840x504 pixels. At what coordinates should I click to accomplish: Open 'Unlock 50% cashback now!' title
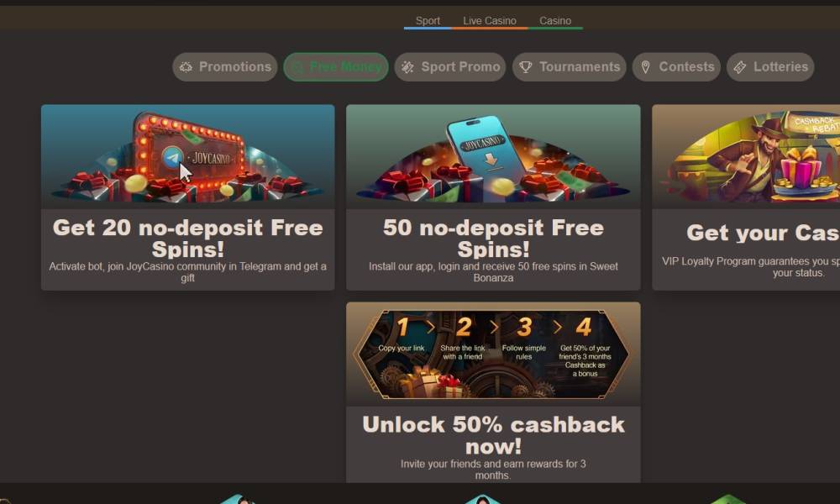(493, 435)
